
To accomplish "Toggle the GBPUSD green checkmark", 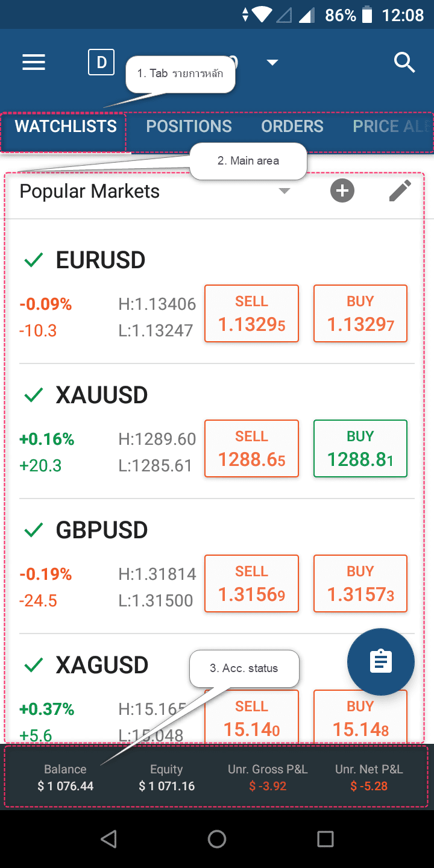I will coord(34,530).
